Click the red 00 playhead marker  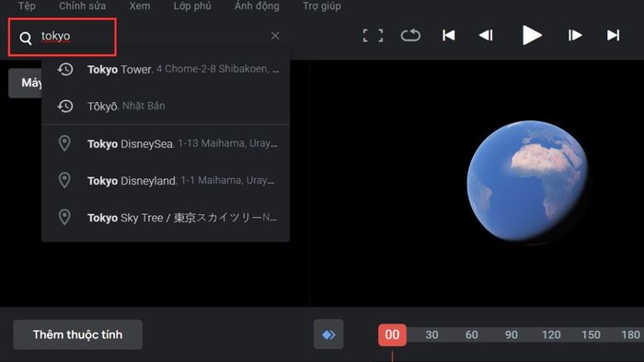(392, 335)
